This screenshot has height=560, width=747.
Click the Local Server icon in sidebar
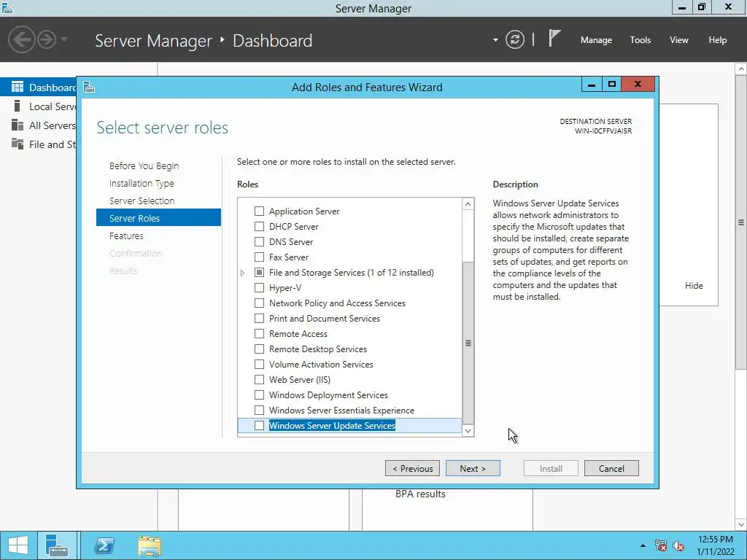click(18, 106)
